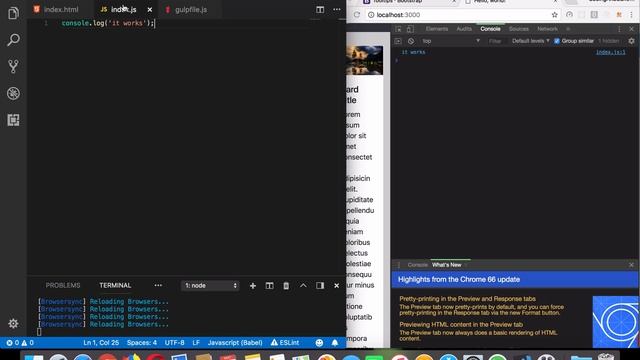Viewport: 640px width, 360px height.
Task: Change the UTF-8 file encoding
Action: (174, 343)
